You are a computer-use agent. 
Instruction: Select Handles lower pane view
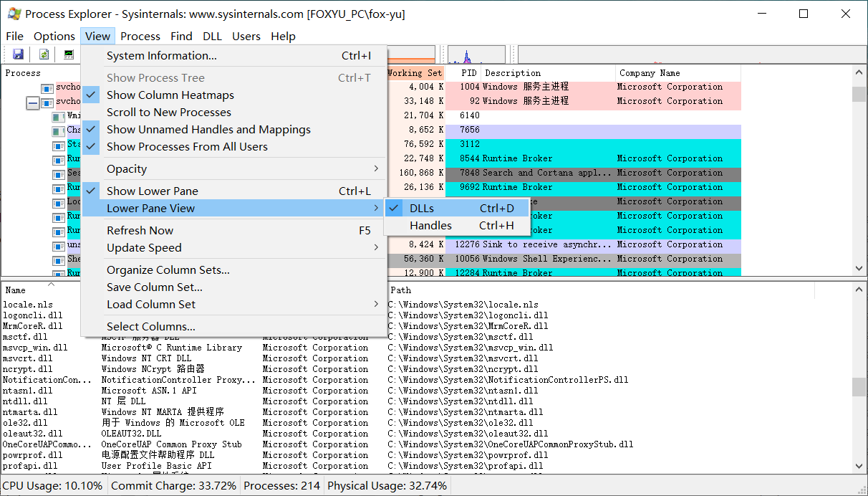(x=457, y=225)
